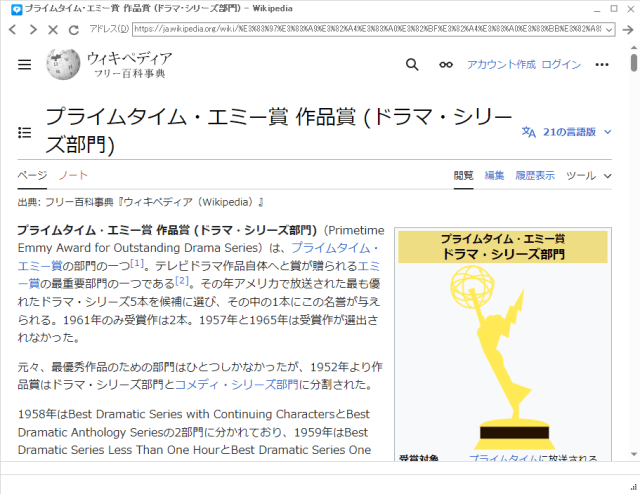Click the scrollbar down arrow
This screenshot has height=494, width=640.
pyautogui.click(x=633, y=454)
